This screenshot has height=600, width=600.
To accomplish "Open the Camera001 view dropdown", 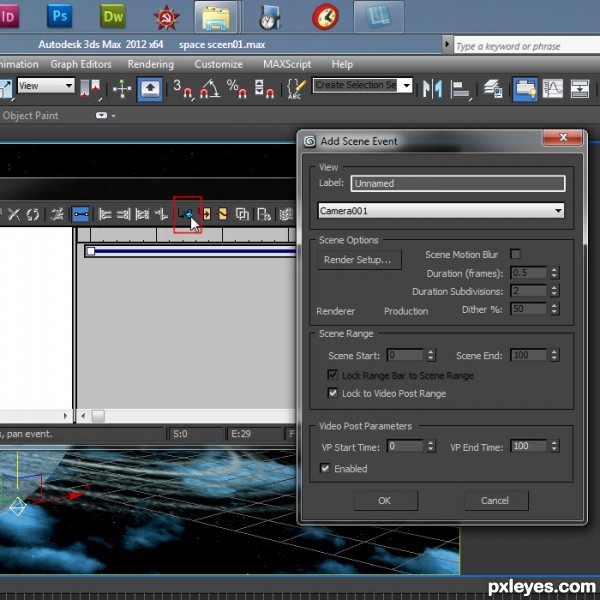I will [441, 211].
